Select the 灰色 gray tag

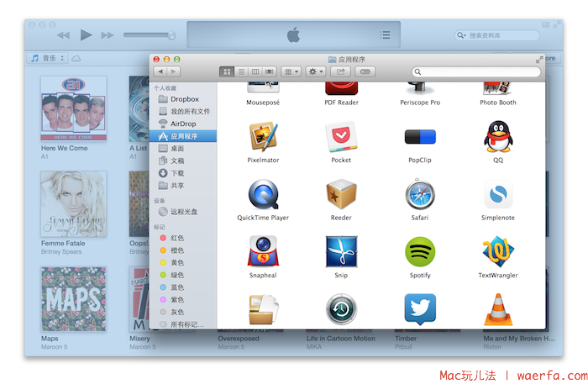click(183, 312)
